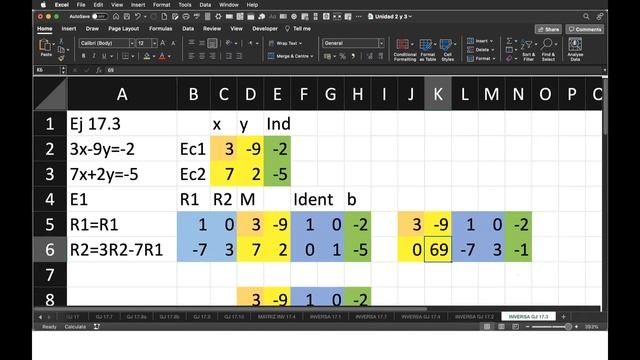Click the Orientation text angle icon
The image size is (640, 360).
point(229,43)
